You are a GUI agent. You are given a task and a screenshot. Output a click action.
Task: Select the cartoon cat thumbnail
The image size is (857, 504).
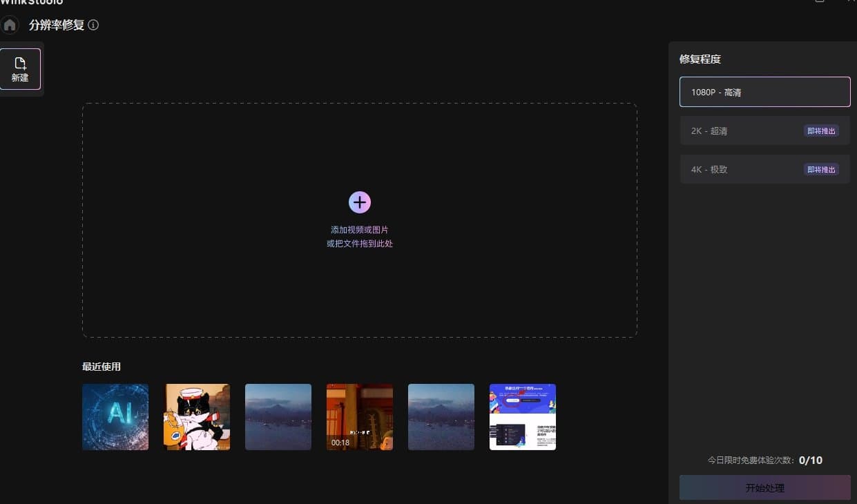click(196, 416)
